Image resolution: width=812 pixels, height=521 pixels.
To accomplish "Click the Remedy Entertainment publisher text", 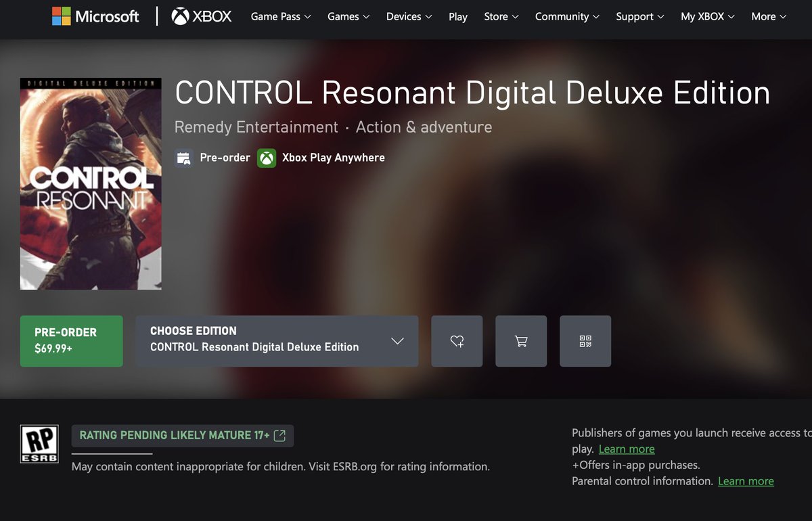I will tap(256, 127).
